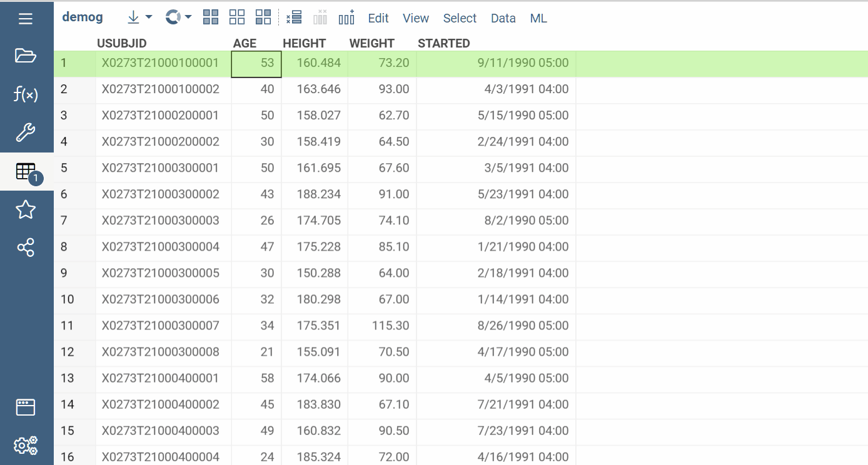The width and height of the screenshot is (868, 465).
Task: Sort by the AGE column header
Action: 245,43
